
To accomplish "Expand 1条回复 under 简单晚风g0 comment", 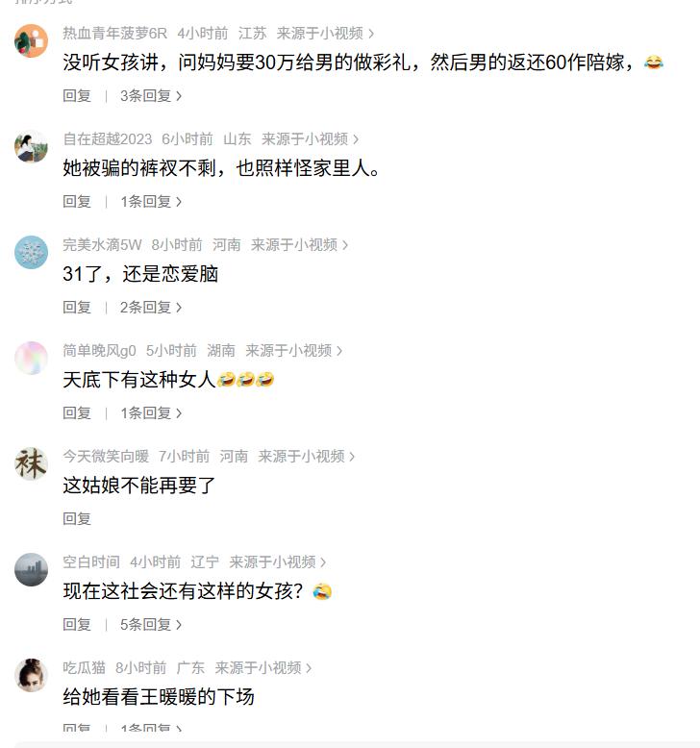I will point(151,413).
